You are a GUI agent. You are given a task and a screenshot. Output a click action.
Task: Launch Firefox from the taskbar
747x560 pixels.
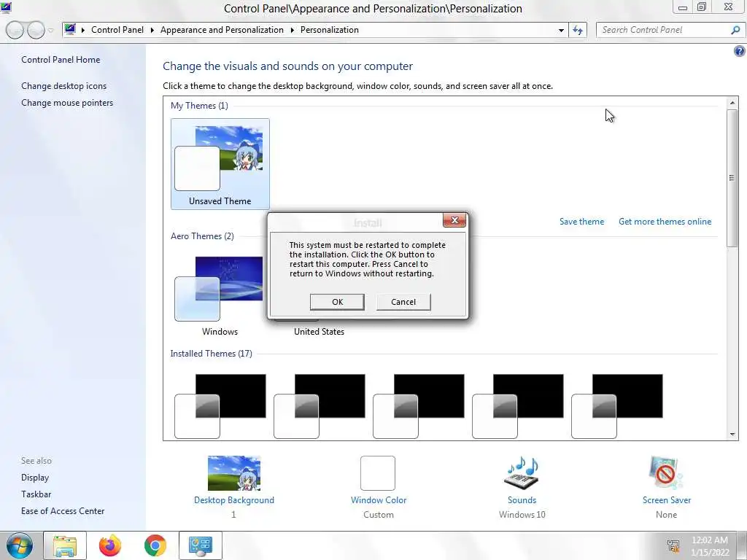pos(110,545)
